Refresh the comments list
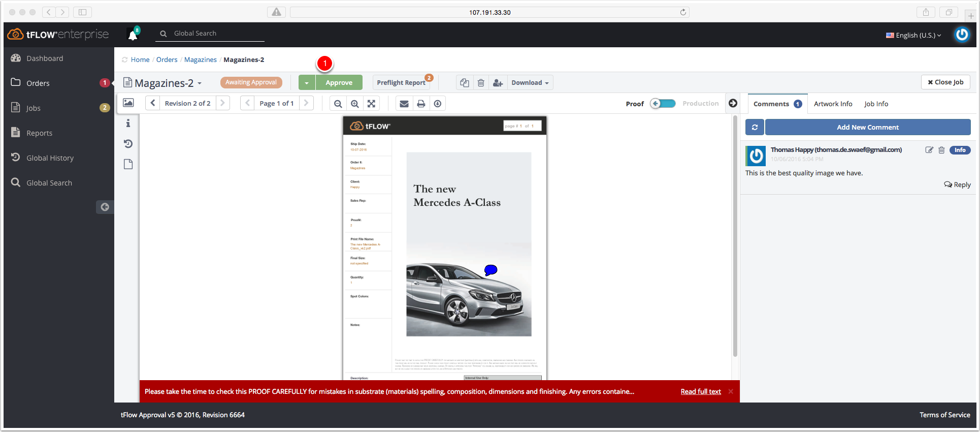Screen dimensions: 980x432 click(755, 127)
